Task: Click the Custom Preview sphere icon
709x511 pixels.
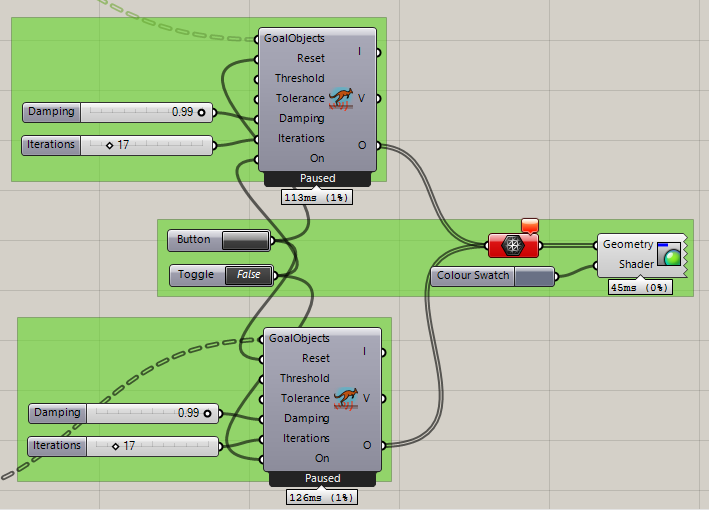Action: tap(670, 254)
